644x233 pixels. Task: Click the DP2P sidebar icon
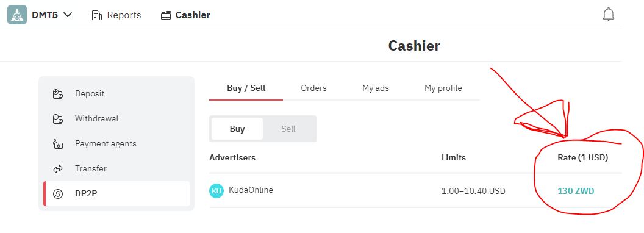(x=58, y=193)
